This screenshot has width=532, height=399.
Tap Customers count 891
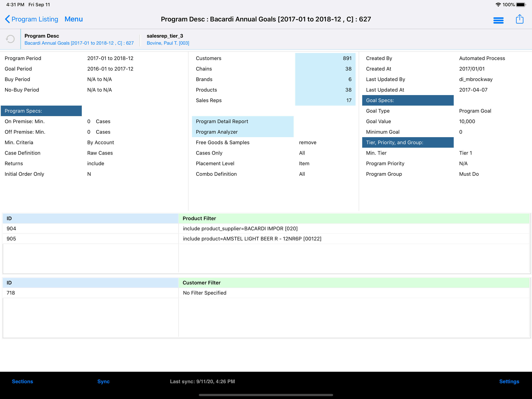pos(325,58)
